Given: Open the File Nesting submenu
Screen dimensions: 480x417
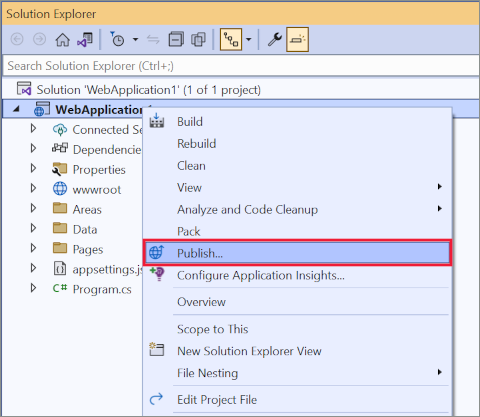Looking at the screenshot, I should tap(298, 373).
